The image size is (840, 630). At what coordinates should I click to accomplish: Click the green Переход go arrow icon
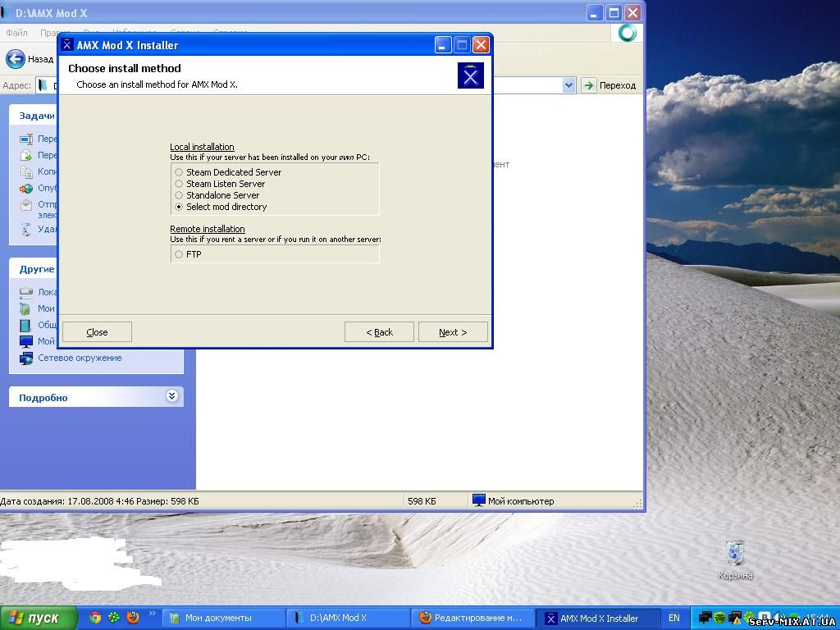[589, 85]
